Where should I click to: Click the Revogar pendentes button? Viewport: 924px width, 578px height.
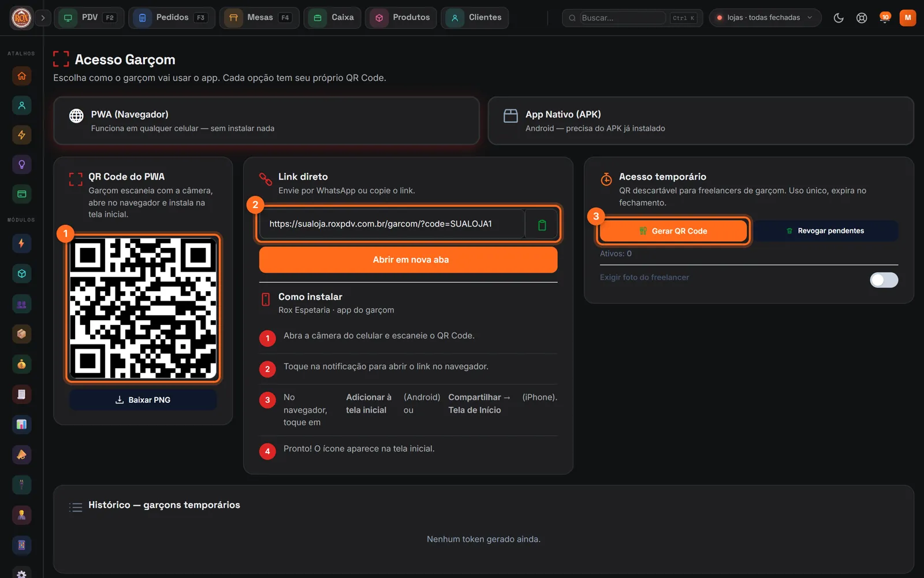point(825,231)
